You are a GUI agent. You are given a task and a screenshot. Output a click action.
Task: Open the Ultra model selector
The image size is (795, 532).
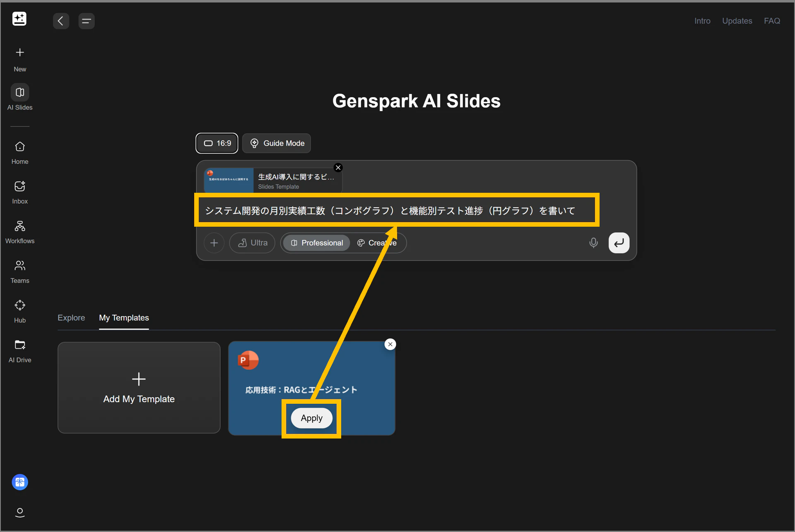tap(252, 243)
